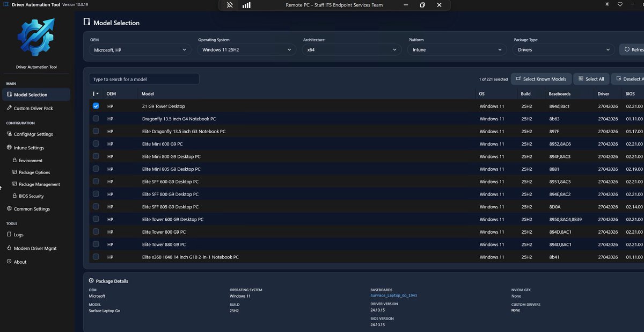Click the Select All button
The width and height of the screenshot is (644, 332).
click(x=591, y=79)
